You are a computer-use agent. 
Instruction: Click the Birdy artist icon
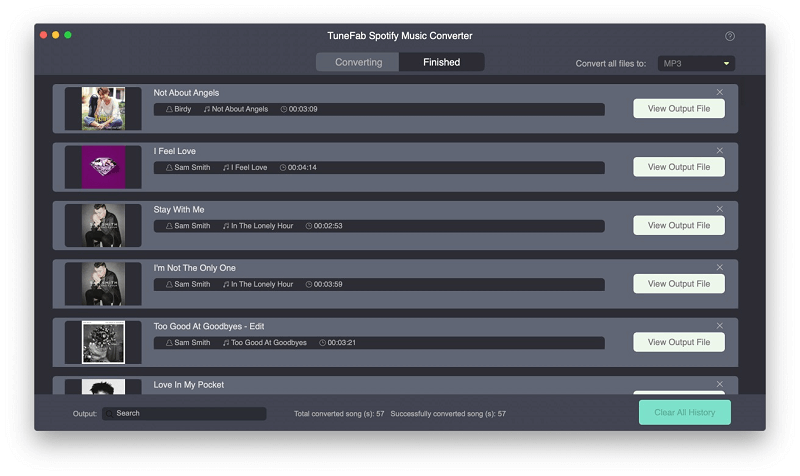[x=169, y=109]
